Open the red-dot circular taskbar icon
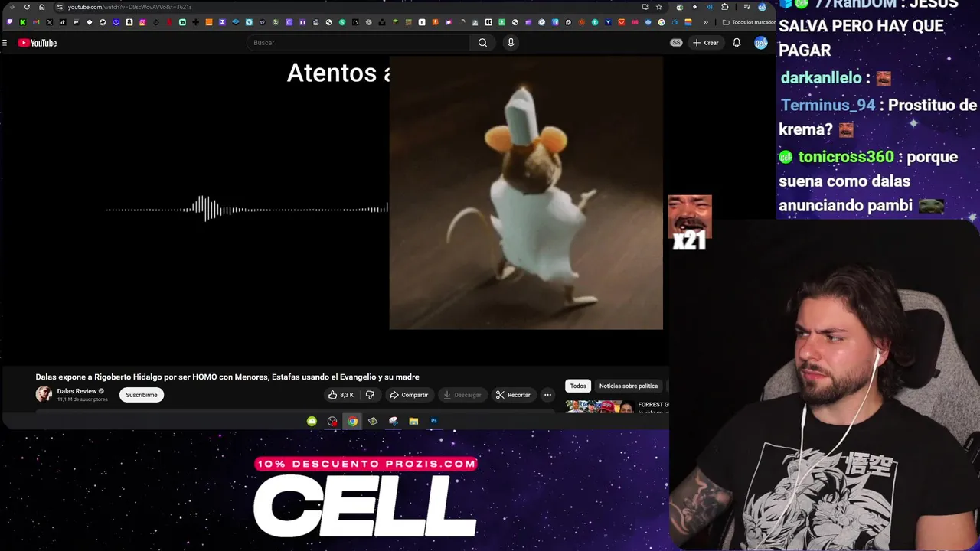 [x=332, y=421]
